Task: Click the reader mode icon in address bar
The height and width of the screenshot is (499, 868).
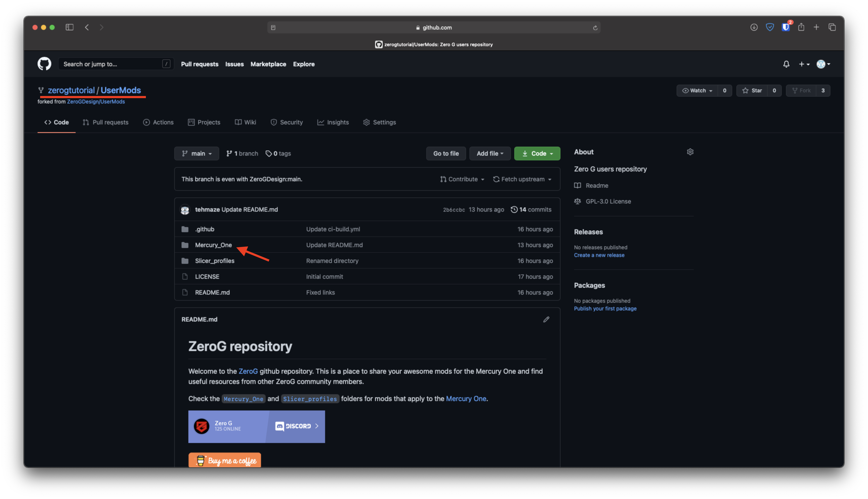Action: tap(273, 27)
